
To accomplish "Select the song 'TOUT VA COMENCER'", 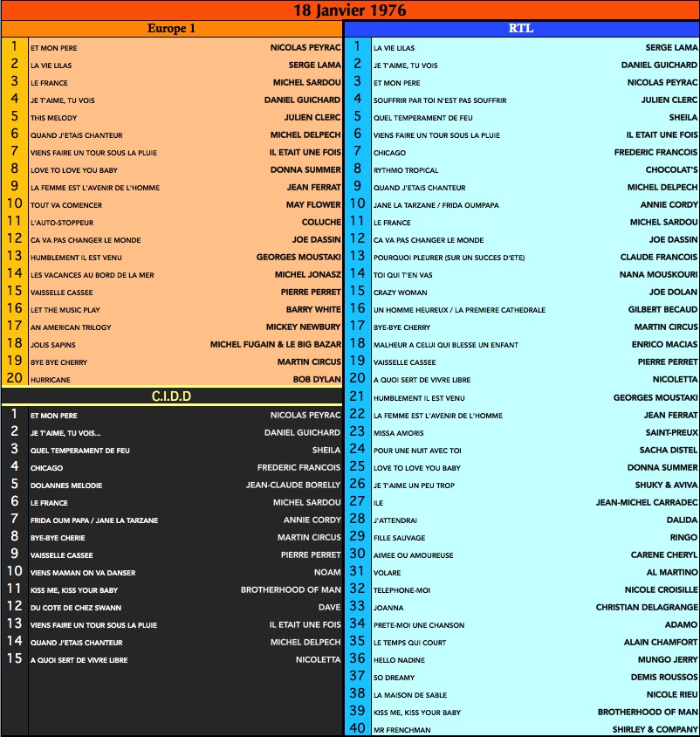I will [x=66, y=205].
